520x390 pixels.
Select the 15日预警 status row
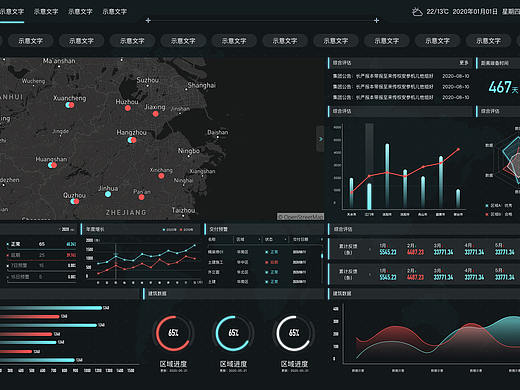41,277
